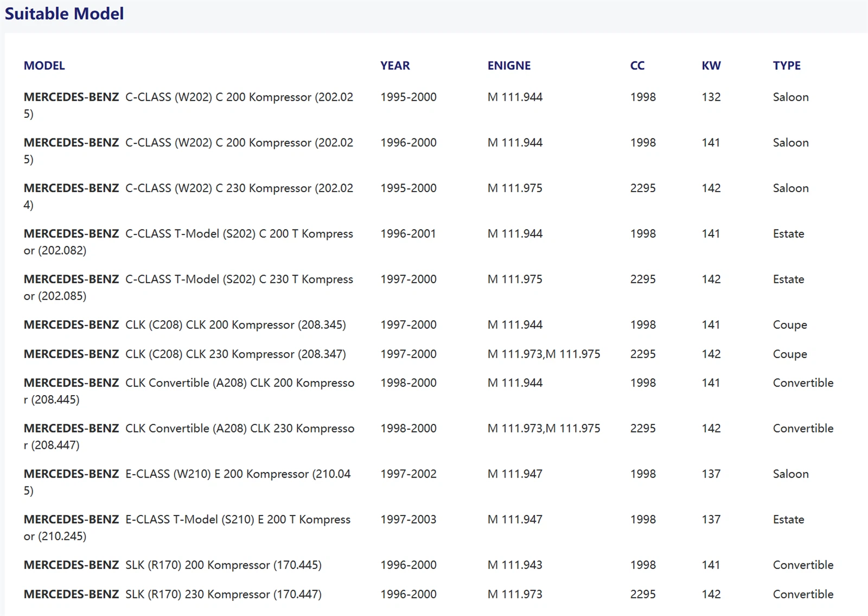Click E 200 T Kompressor (210.245) model
This screenshot has width=868, height=616.
(187, 528)
